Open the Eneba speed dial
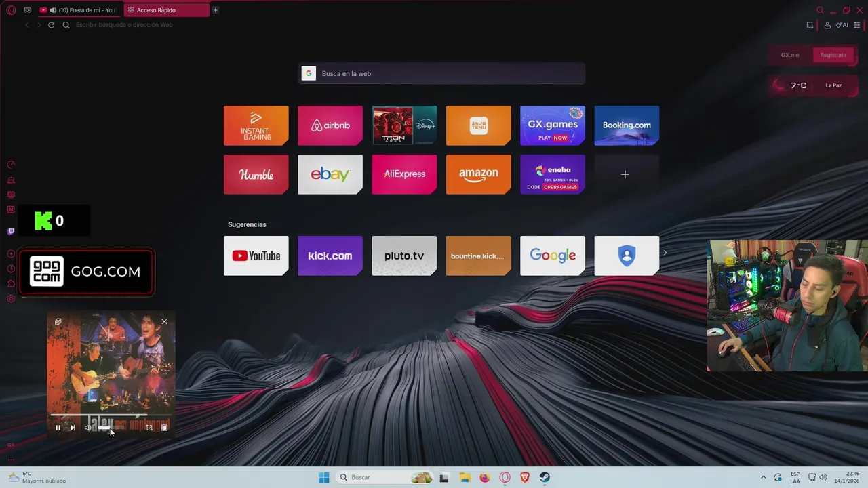 coord(553,174)
